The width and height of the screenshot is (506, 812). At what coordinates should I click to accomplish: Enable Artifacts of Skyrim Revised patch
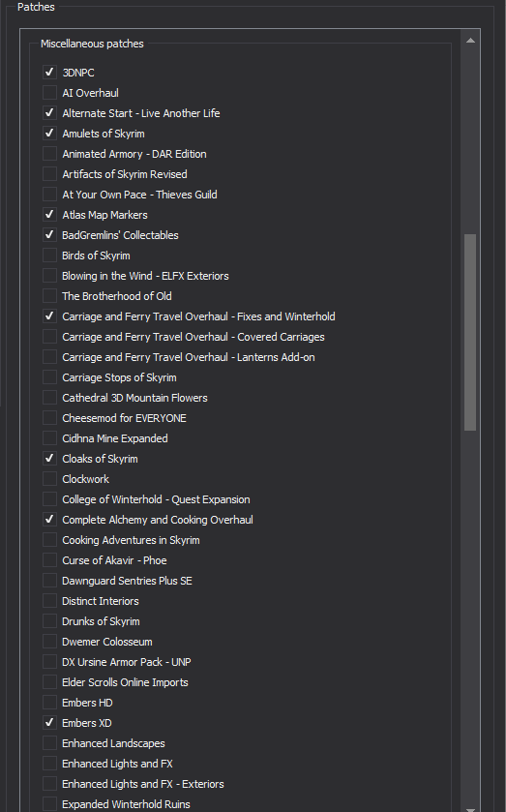pyautogui.click(x=49, y=174)
